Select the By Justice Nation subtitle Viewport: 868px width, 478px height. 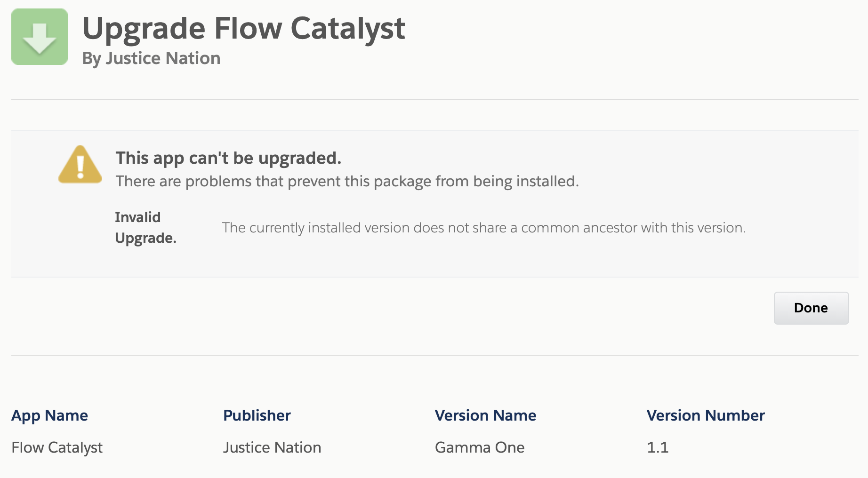151,58
